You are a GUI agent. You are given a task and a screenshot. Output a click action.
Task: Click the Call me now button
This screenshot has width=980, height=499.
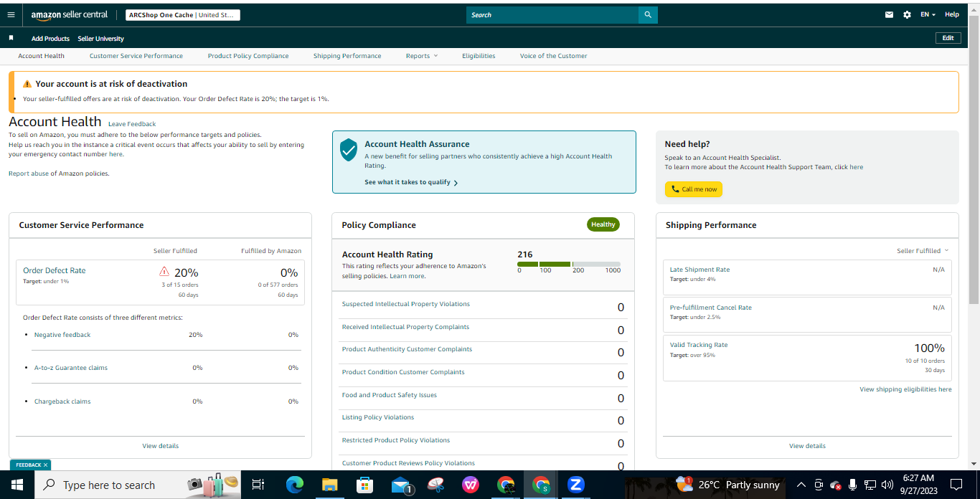[693, 189]
